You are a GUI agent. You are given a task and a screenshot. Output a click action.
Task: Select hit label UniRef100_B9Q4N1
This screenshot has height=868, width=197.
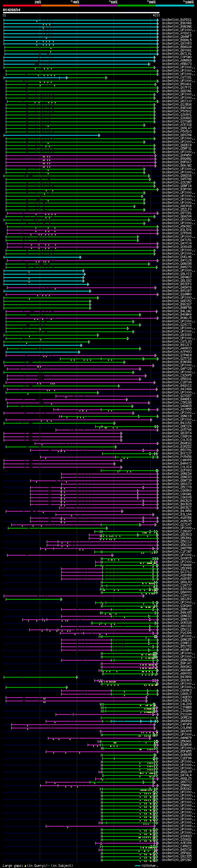tap(176, 159)
